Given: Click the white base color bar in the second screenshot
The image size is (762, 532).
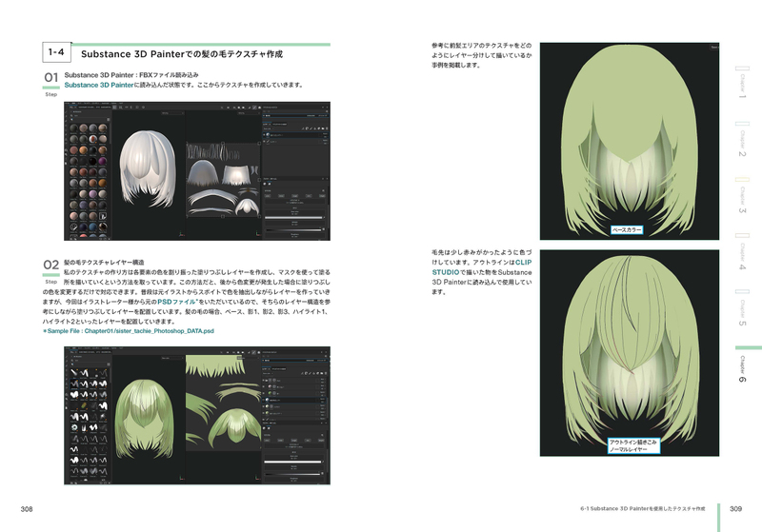Looking at the screenshot, I should pyautogui.click(x=293, y=462).
